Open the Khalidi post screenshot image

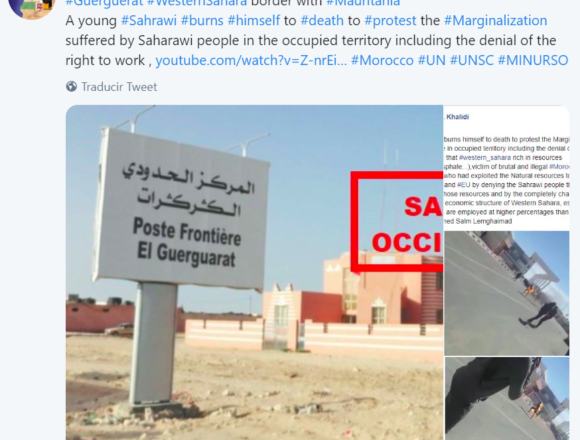point(506,168)
